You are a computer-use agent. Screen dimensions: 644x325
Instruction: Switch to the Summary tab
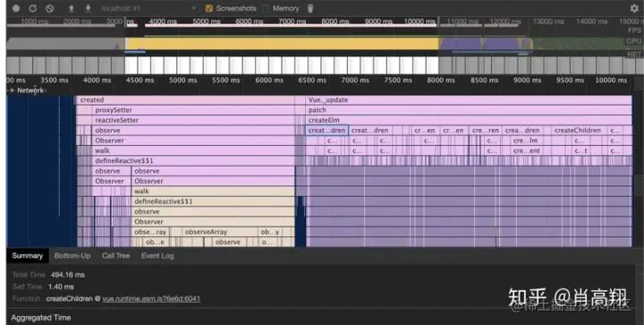tap(27, 255)
